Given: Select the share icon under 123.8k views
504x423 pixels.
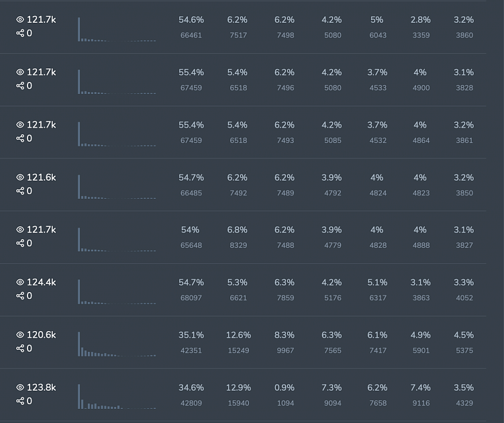Looking at the screenshot, I should 20,401.
